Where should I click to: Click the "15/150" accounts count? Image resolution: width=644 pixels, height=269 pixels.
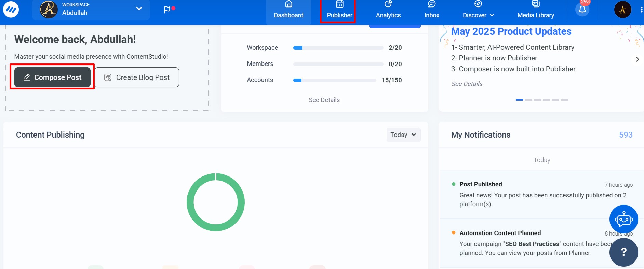392,80
